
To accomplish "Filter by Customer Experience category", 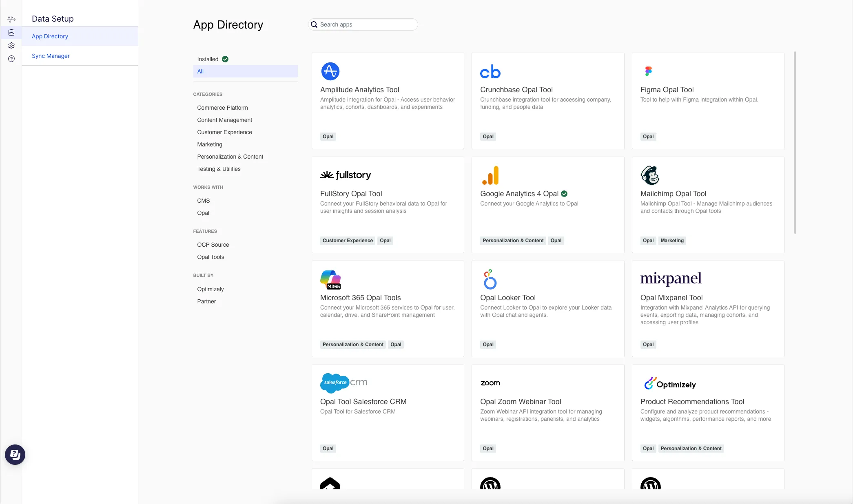I will pyautogui.click(x=225, y=132).
